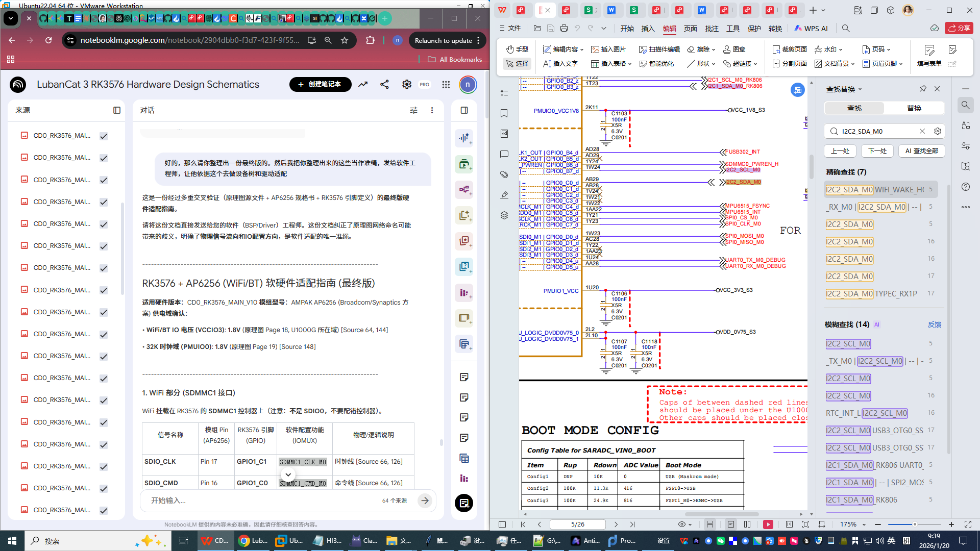The width and height of the screenshot is (980, 551).
Task: Expand the 编辑内容 dropdown arrow
Action: [582, 50]
